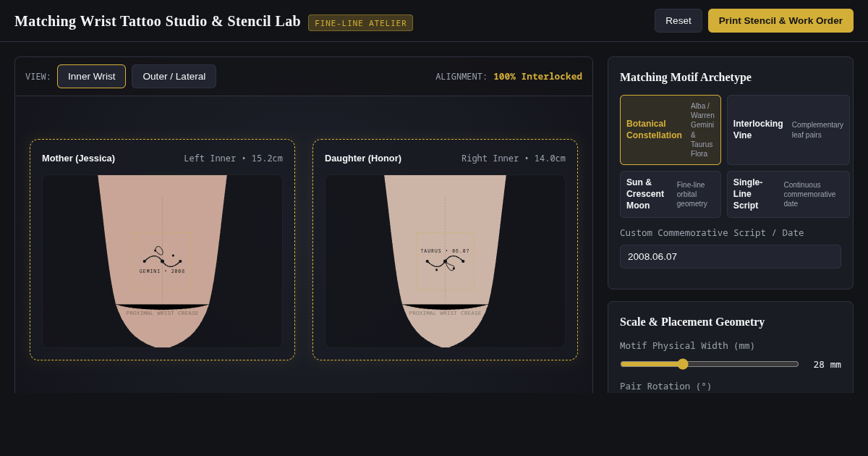The height and width of the screenshot is (456, 868).
Task: Edit the commemorative script date field
Action: coord(731,256)
